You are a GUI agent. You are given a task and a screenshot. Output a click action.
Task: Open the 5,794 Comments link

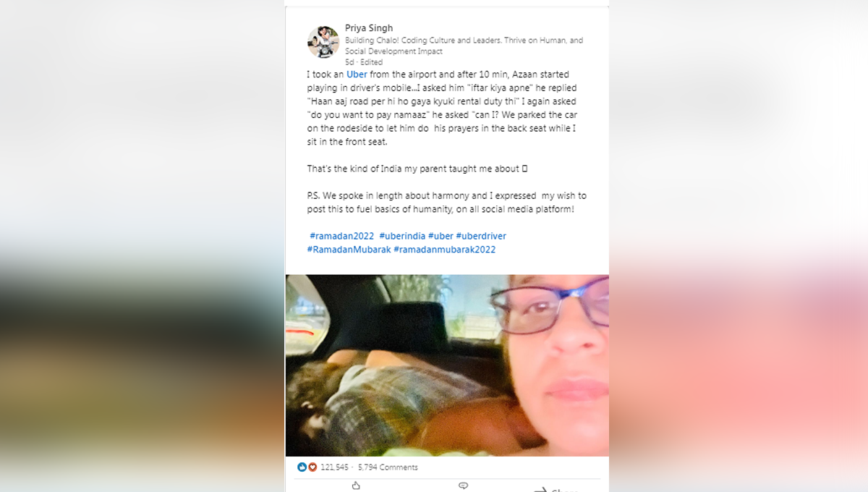pyautogui.click(x=388, y=467)
